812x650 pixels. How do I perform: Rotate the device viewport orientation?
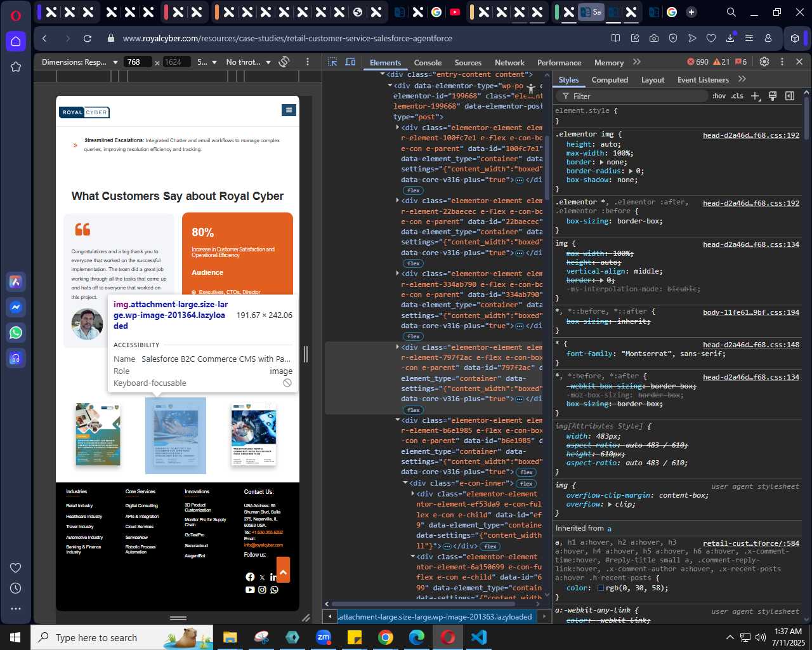tap(285, 62)
